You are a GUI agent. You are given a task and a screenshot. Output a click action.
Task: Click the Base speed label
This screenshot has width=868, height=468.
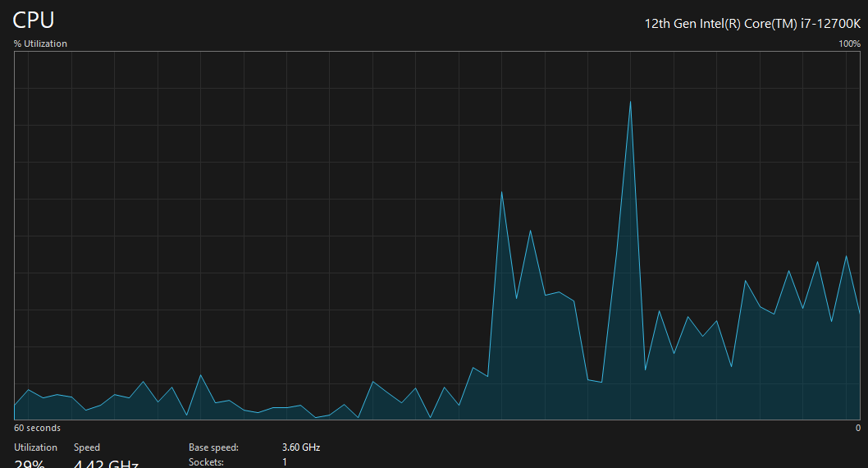pos(213,447)
